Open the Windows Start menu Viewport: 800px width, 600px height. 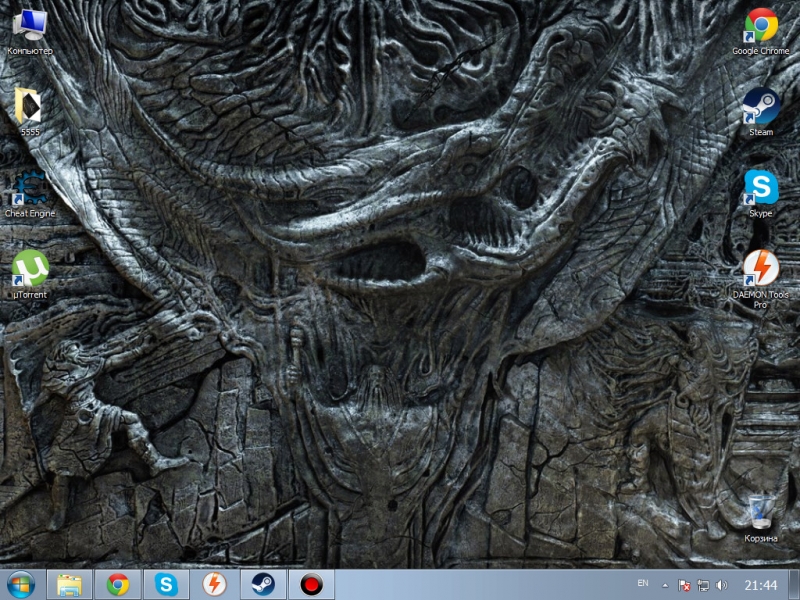21,585
